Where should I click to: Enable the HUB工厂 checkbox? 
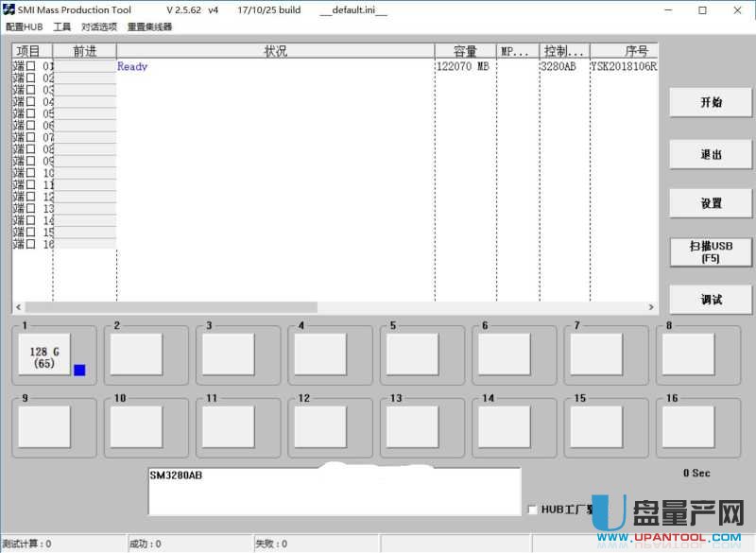click(x=532, y=510)
